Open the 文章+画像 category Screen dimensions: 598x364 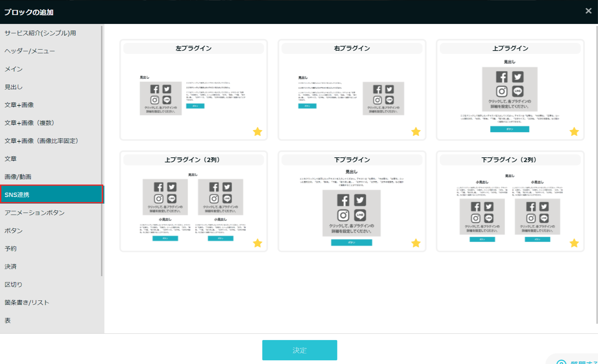click(51, 105)
